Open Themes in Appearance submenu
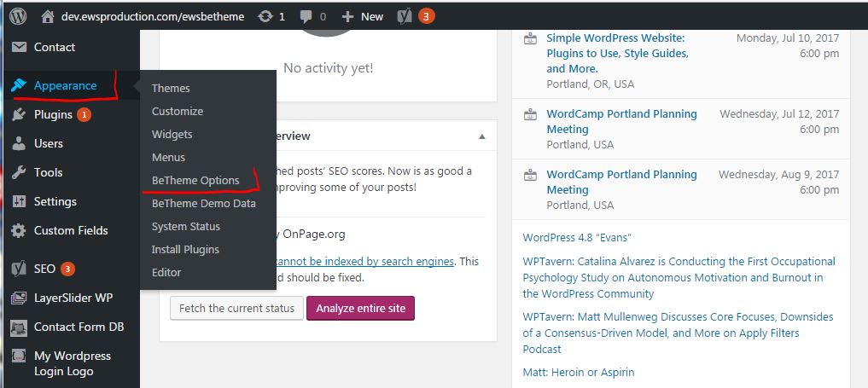868x388 pixels. tap(171, 89)
